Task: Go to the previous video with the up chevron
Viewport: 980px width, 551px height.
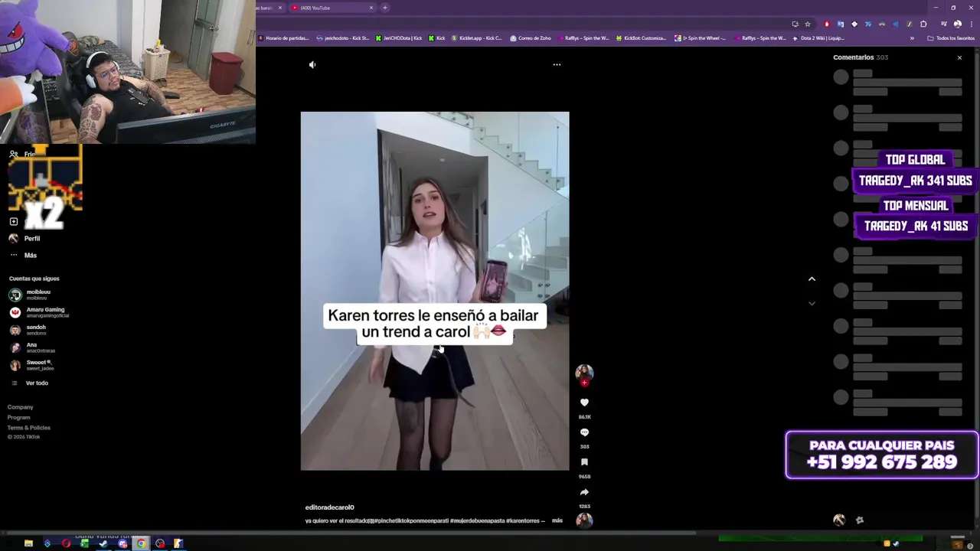Action: [x=812, y=279]
